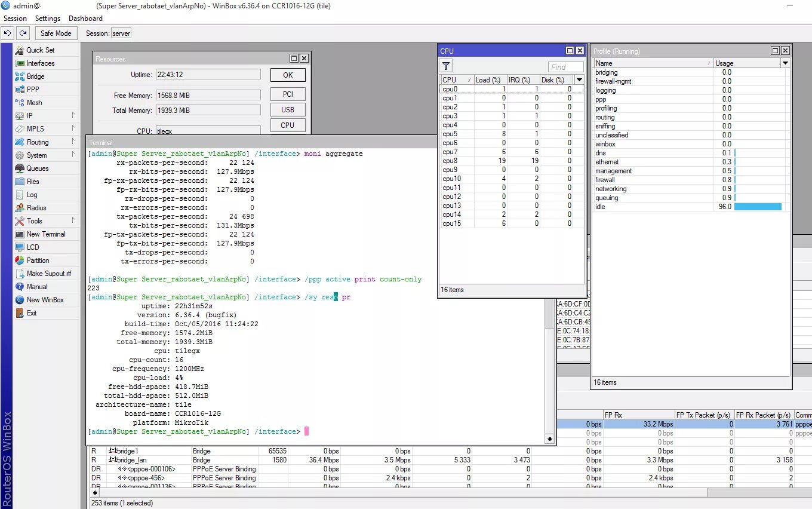Screen dimensions: 812x509
Task: Click OK in Resources window
Action: point(288,75)
